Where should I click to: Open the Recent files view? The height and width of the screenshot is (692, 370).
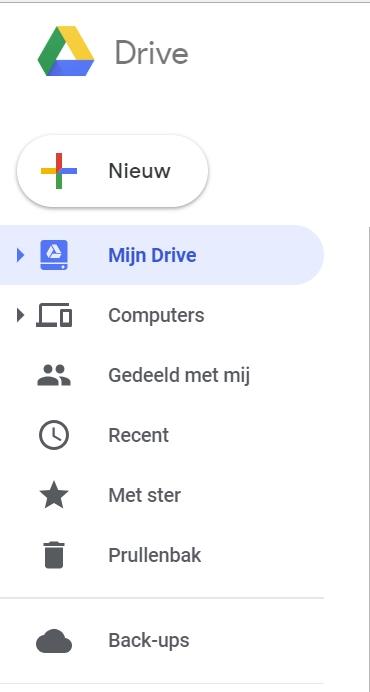click(139, 436)
